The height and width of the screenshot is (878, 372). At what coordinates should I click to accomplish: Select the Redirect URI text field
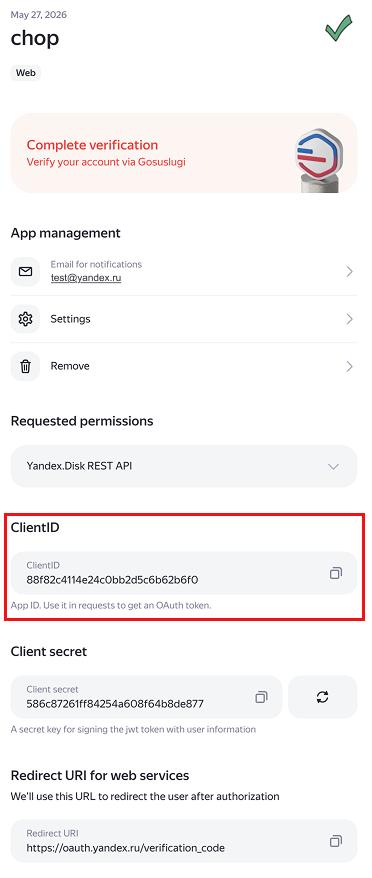tap(184, 840)
